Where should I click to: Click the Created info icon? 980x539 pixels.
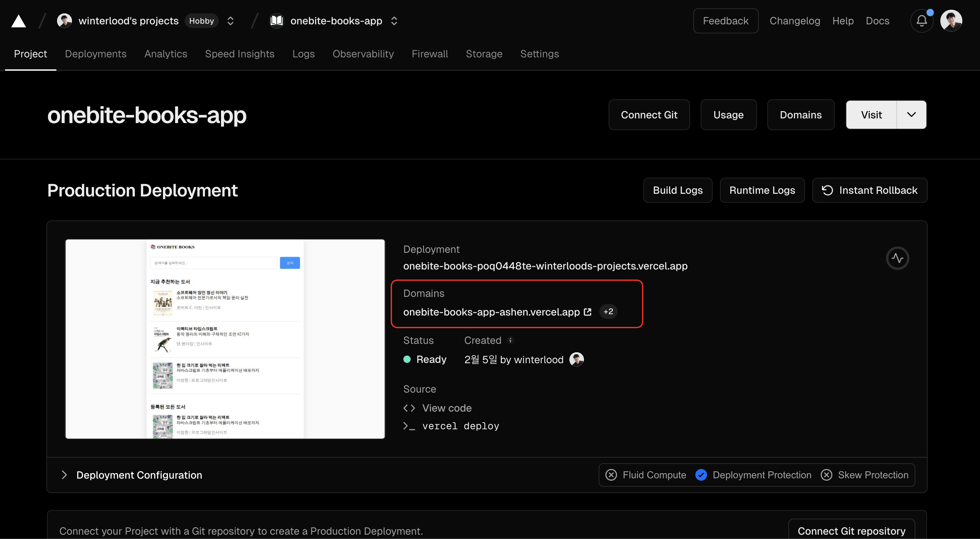(510, 340)
